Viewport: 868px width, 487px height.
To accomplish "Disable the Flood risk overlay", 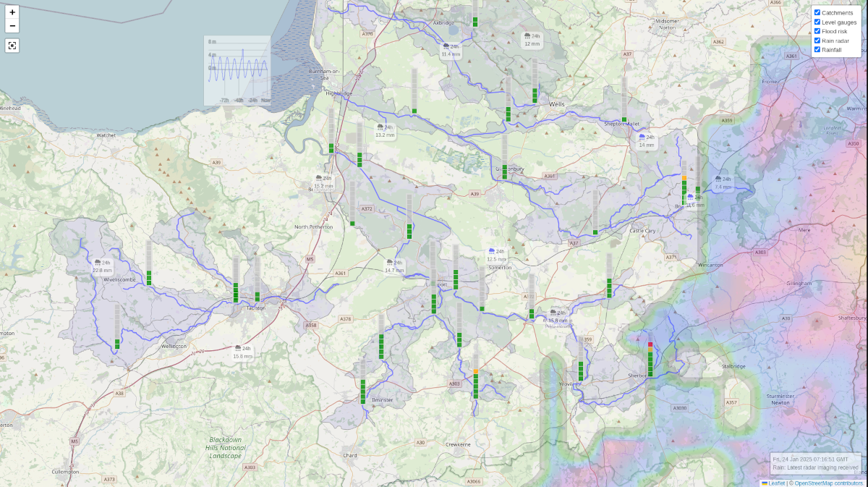I will click(817, 31).
